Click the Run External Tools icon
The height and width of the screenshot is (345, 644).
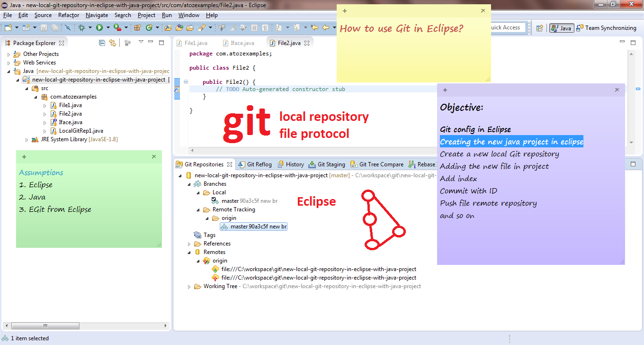coord(116,28)
